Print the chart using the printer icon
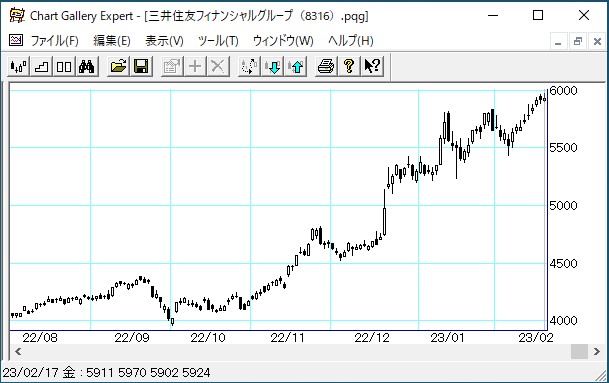Image resolution: width=609 pixels, height=383 pixels. [326, 66]
